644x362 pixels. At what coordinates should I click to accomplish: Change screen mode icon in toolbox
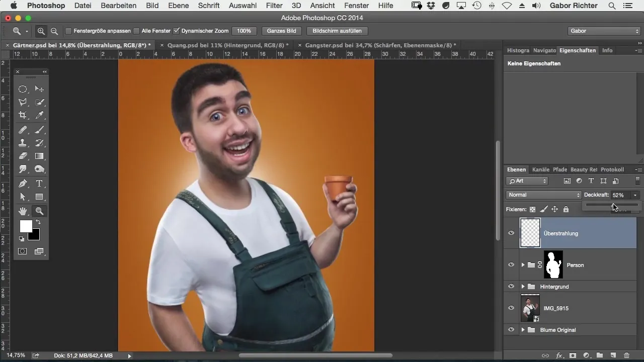(39, 251)
